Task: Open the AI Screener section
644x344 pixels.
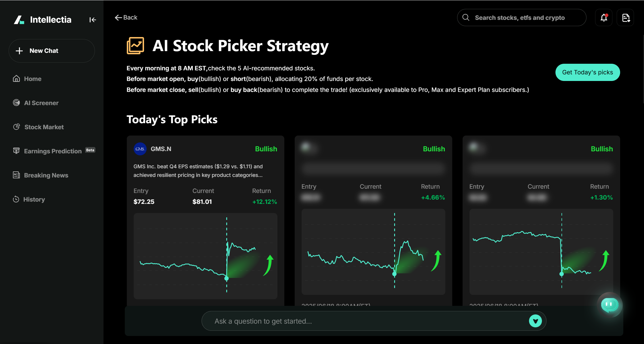Action: (x=41, y=103)
